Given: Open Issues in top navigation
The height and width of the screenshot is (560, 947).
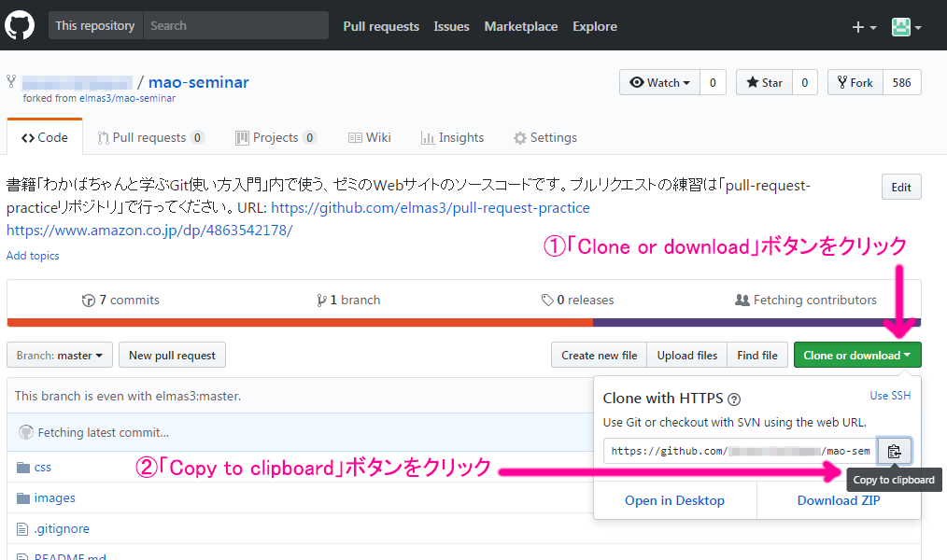Looking at the screenshot, I should pos(451,26).
